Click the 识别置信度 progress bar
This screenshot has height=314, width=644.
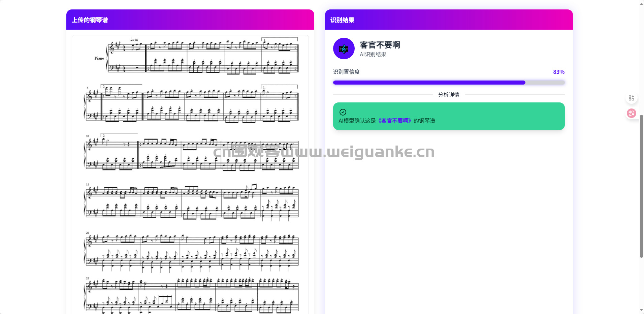[x=449, y=83]
